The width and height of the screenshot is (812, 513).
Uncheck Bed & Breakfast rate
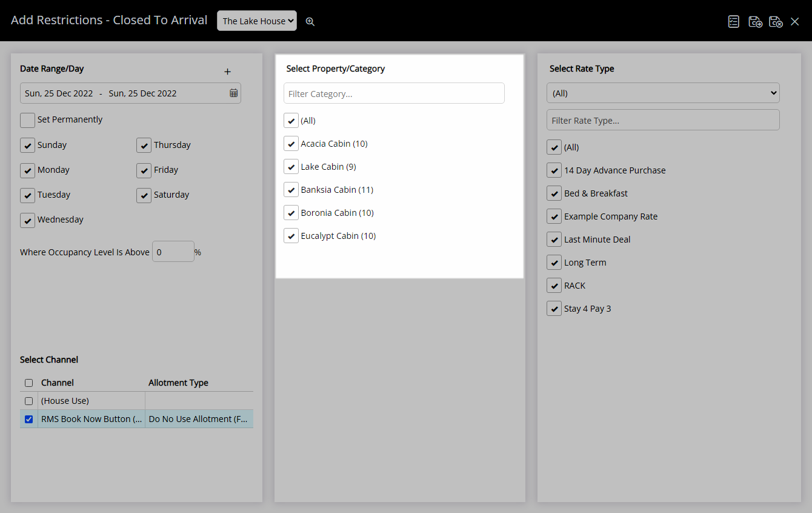(x=554, y=193)
